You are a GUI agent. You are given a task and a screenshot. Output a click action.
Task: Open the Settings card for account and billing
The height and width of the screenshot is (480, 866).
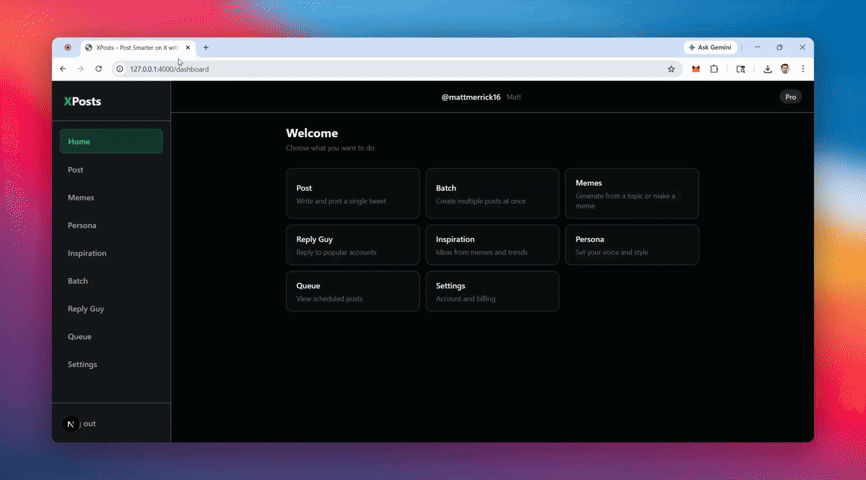pyautogui.click(x=492, y=291)
